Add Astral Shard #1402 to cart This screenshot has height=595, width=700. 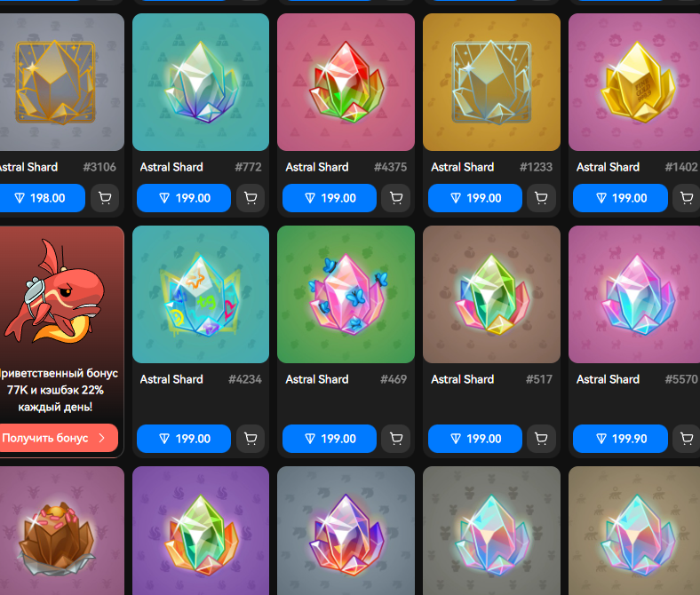click(x=686, y=198)
